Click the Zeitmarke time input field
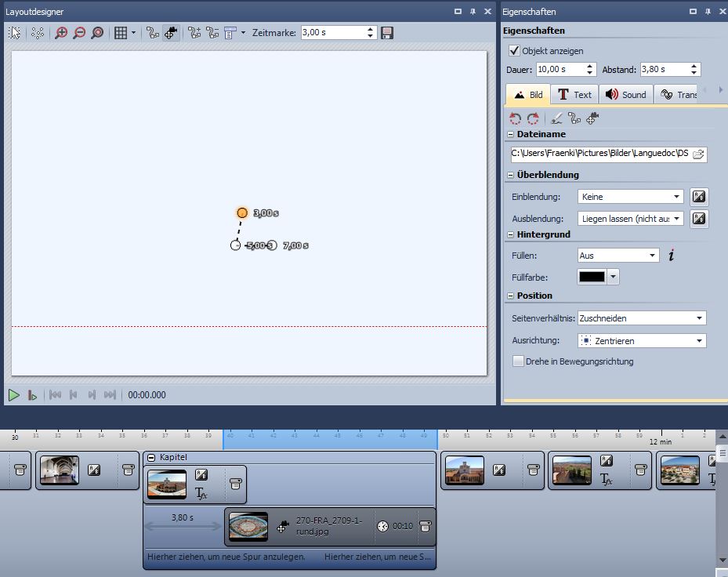The height and width of the screenshot is (577, 728). pyautogui.click(x=333, y=33)
